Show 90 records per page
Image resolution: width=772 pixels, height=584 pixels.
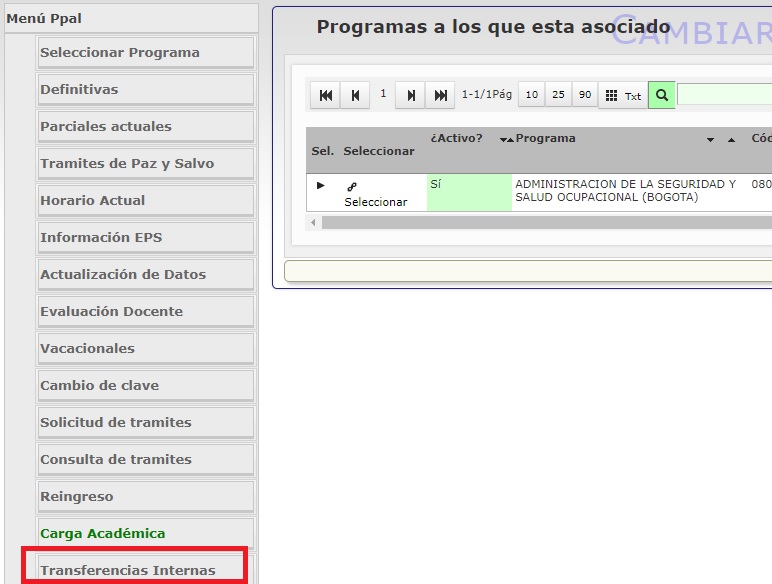pos(585,96)
